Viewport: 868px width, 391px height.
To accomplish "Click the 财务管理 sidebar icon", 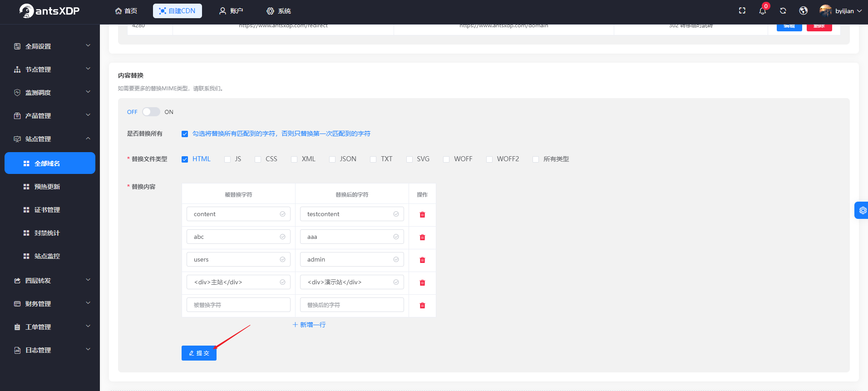I will click(17, 304).
